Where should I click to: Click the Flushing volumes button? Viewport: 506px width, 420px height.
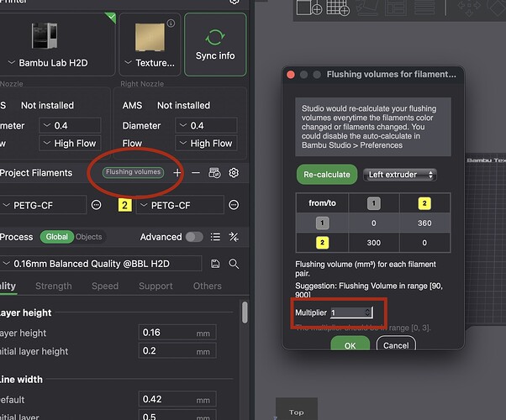pos(133,172)
